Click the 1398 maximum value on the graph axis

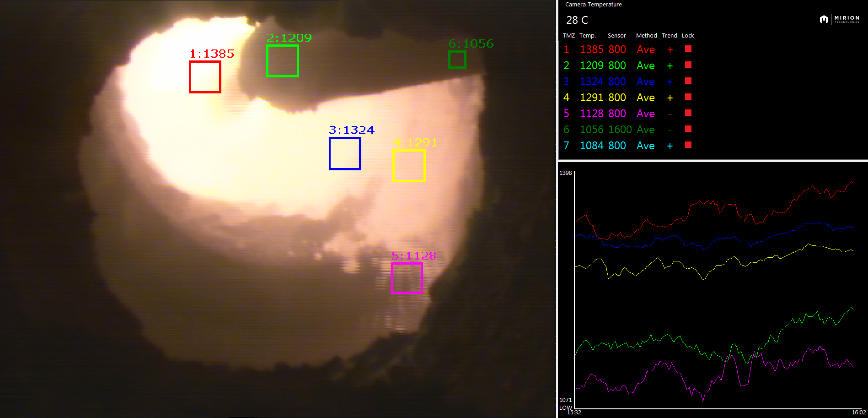point(566,173)
